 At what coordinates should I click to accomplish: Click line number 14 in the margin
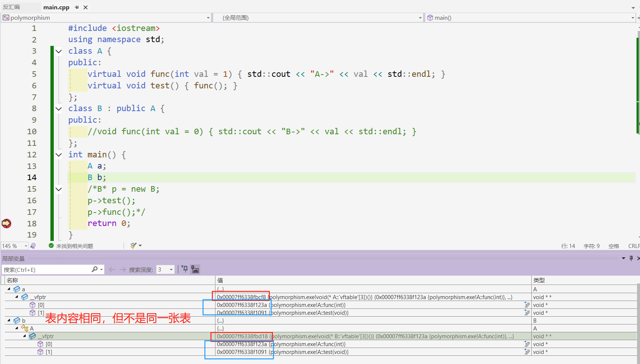click(32, 178)
